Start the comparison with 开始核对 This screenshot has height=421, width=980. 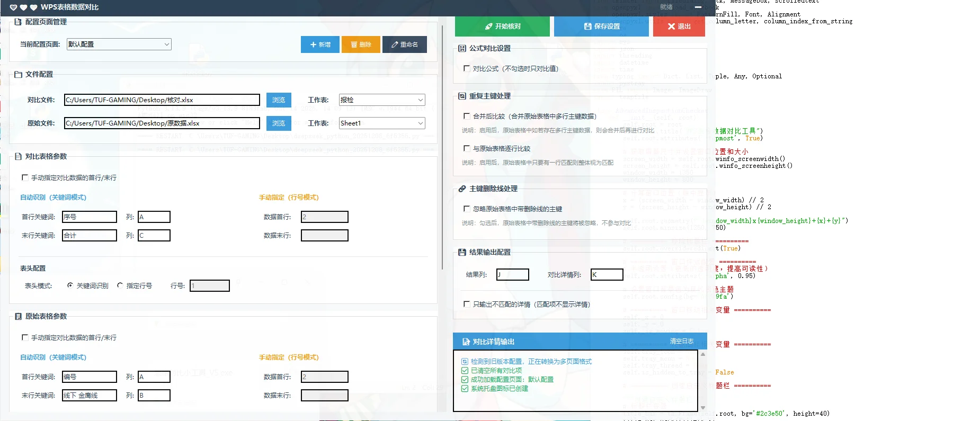[502, 26]
